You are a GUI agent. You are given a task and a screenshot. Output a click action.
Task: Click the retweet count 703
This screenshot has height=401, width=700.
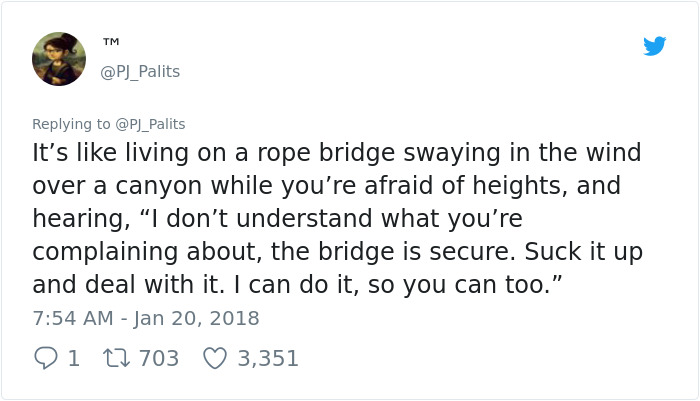158,358
